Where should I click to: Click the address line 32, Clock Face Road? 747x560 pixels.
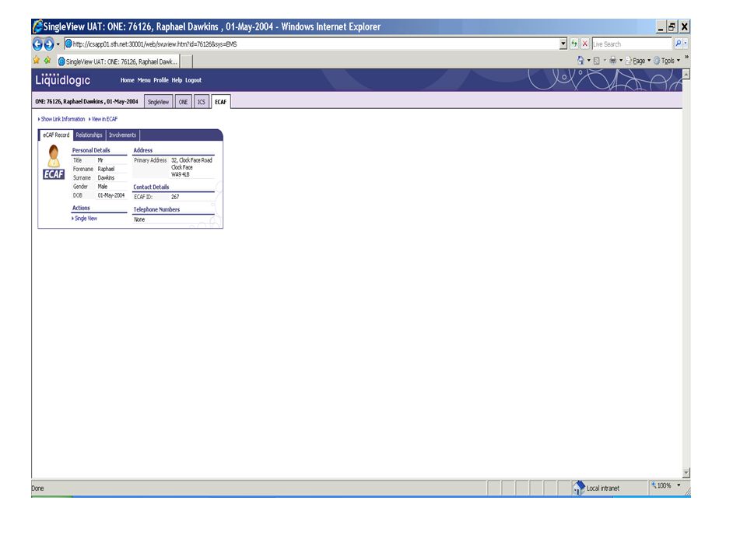pyautogui.click(x=191, y=160)
